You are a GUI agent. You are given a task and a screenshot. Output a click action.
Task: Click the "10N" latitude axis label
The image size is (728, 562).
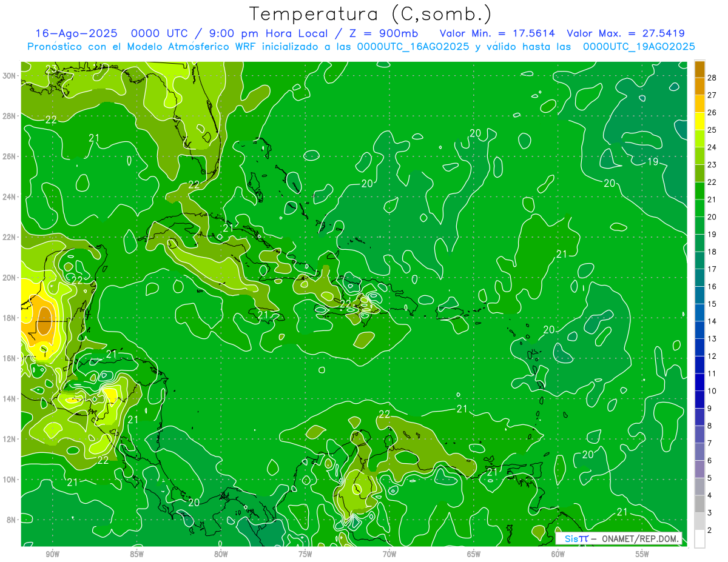(x=10, y=480)
